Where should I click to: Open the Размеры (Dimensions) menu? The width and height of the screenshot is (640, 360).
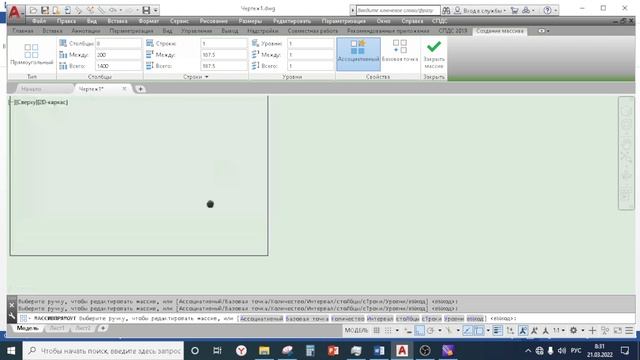coord(250,21)
